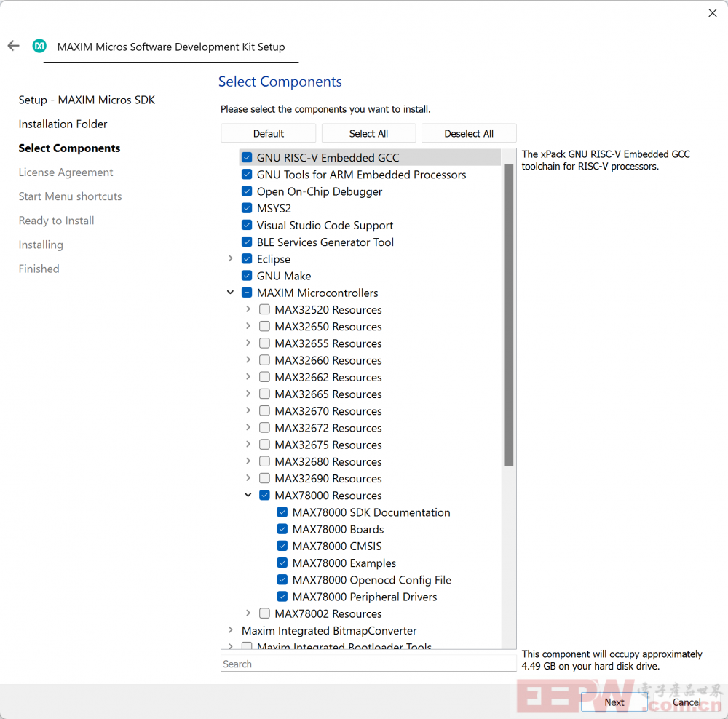Check the MAX32650 Resources box
This screenshot has width=728, height=719.
[x=265, y=326]
